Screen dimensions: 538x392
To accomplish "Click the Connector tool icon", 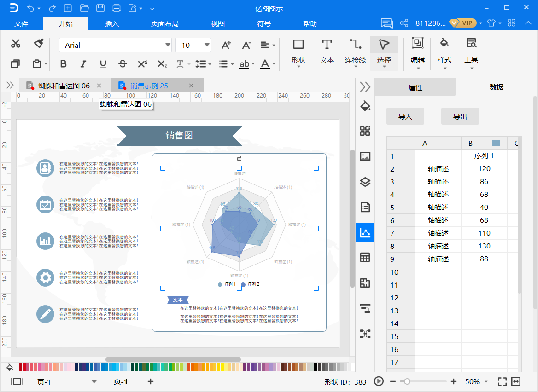I will (355, 50).
